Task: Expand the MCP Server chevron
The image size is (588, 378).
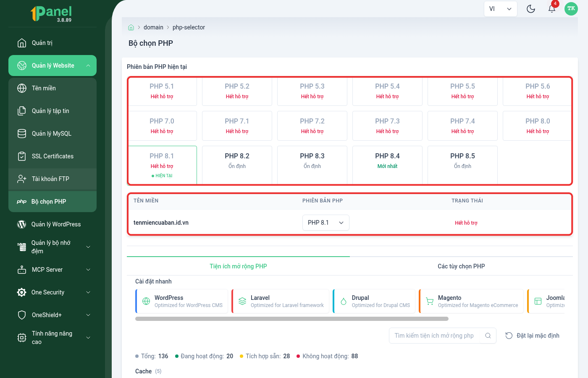Action: click(x=88, y=270)
